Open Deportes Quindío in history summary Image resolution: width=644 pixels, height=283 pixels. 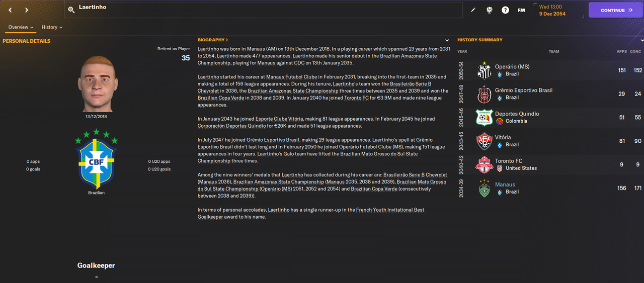point(517,114)
